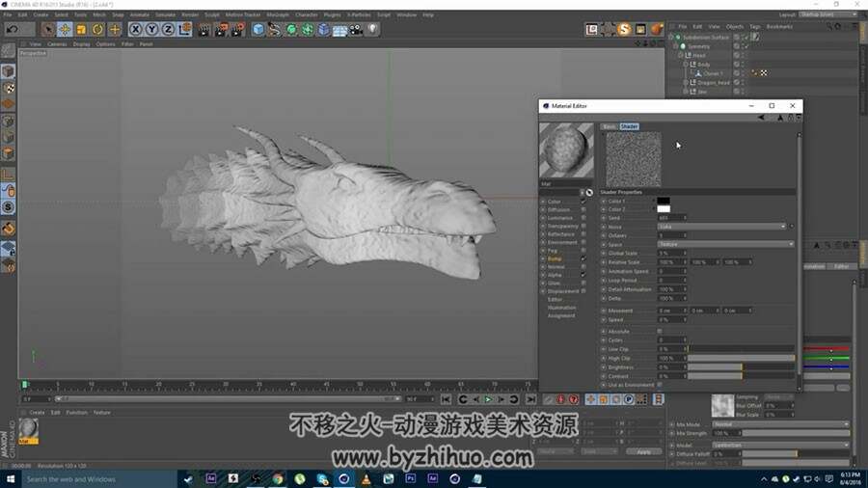Open the Space dropdown

pos(725,245)
